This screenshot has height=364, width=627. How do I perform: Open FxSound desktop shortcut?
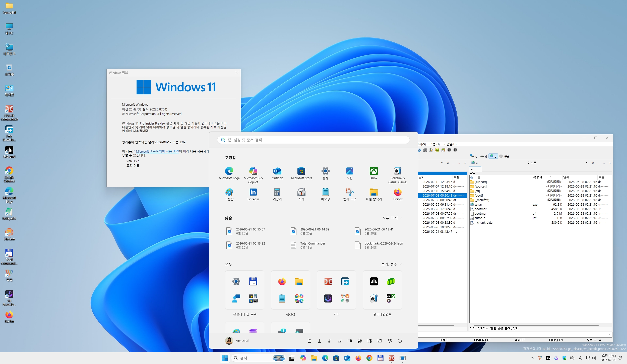(x=9, y=152)
